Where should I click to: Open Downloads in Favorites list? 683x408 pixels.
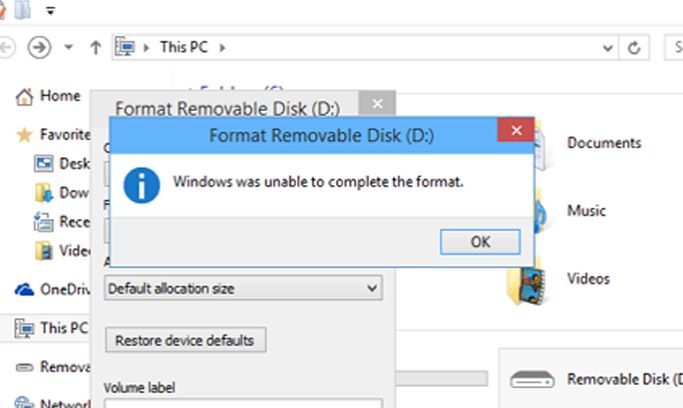coord(74,192)
